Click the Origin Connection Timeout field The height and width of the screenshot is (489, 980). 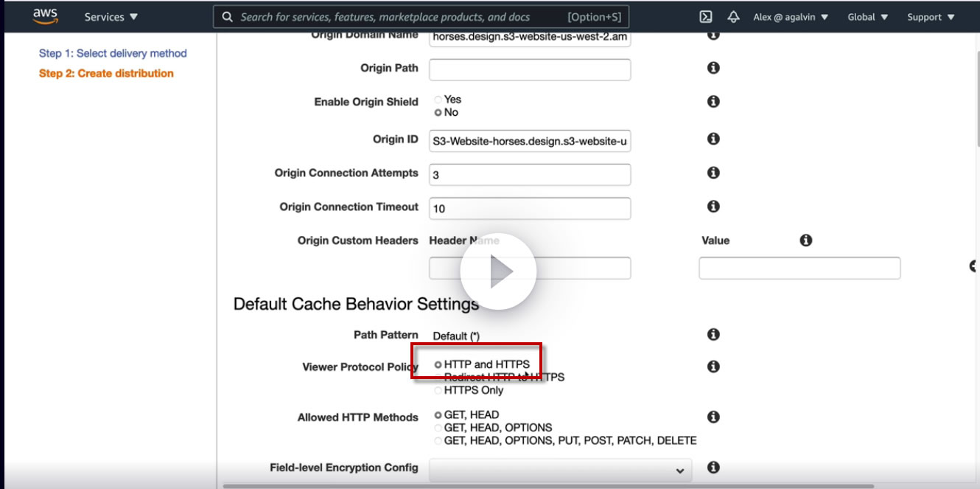click(x=530, y=209)
